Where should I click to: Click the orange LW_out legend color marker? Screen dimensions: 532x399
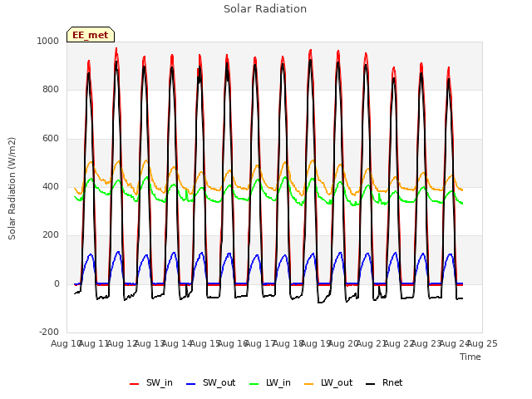[309, 384]
